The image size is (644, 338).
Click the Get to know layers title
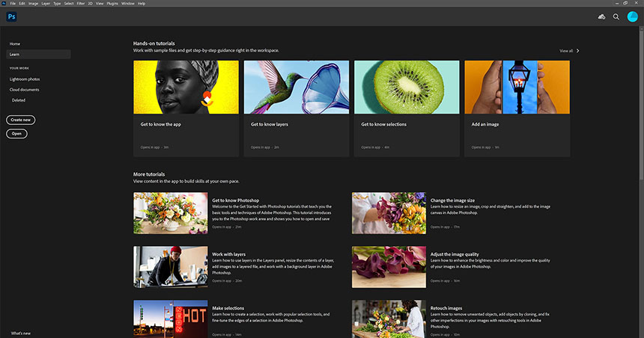[270, 124]
